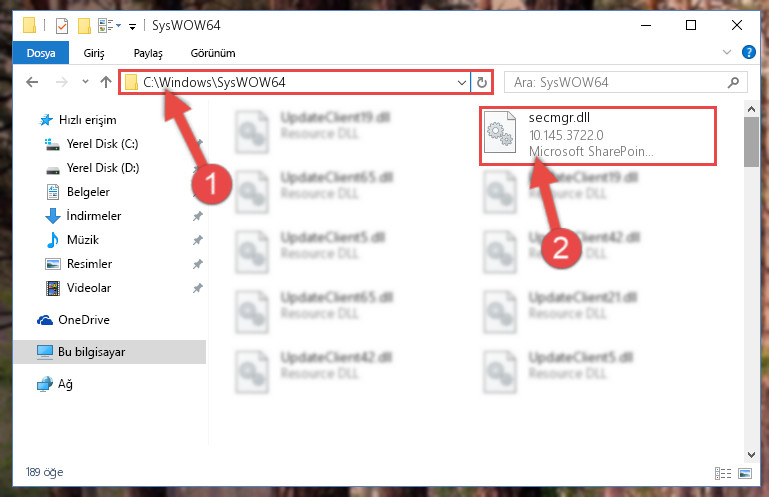
Task: Open OneDrive in navigation pane
Action: point(74,320)
